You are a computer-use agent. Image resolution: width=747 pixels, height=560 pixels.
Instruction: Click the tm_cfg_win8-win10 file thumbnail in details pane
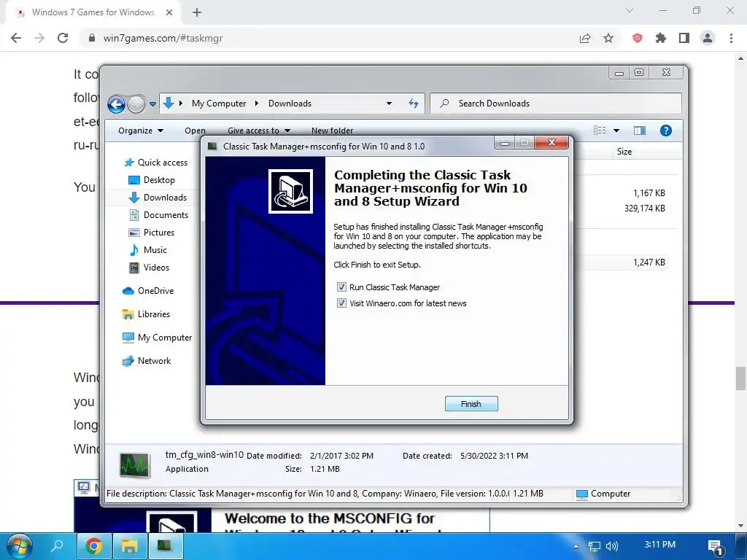click(x=135, y=464)
